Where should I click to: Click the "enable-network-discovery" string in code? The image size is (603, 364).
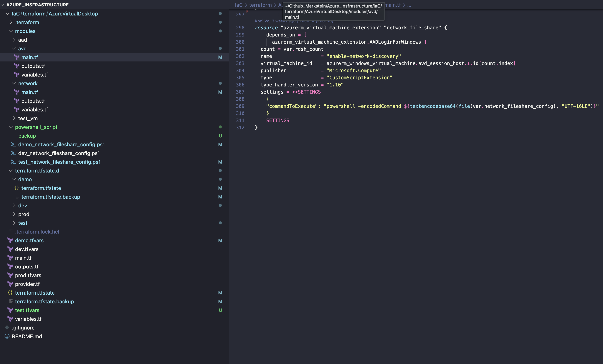[x=364, y=56]
